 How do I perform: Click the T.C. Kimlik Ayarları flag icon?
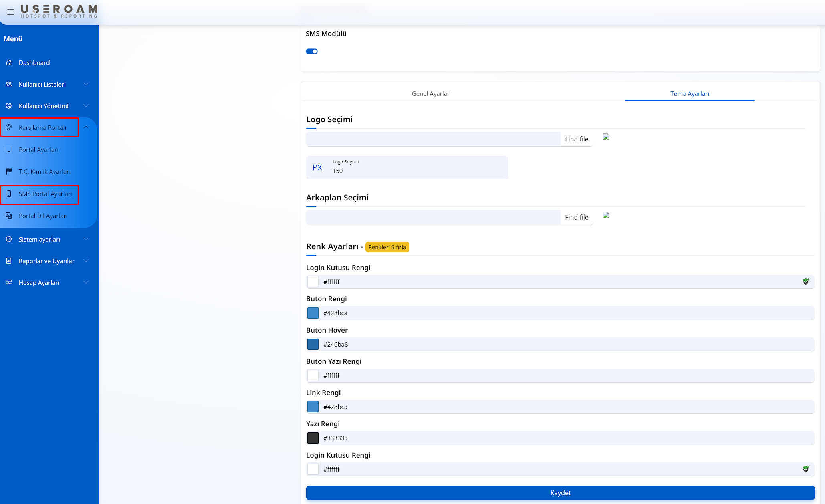pyautogui.click(x=9, y=171)
